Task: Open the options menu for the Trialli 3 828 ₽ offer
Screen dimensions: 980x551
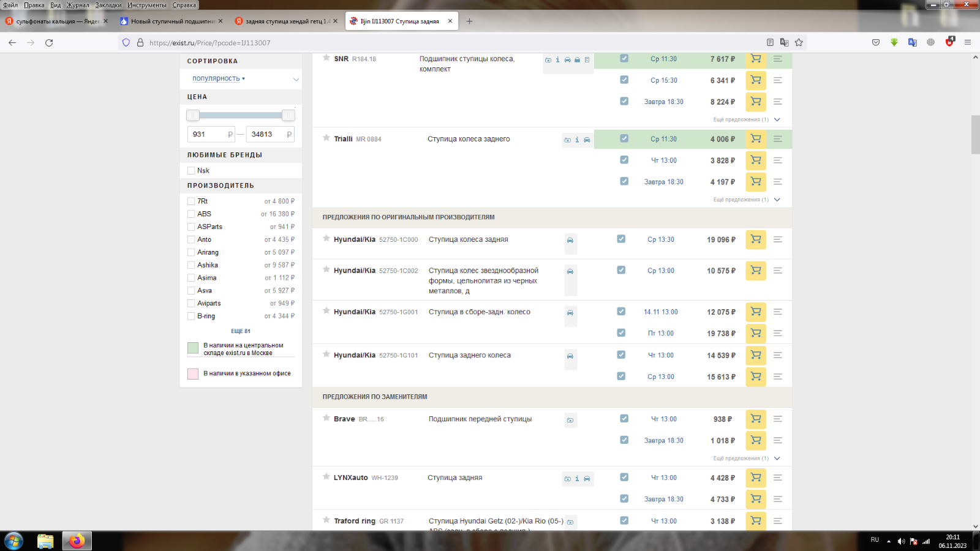Action: [x=778, y=160]
